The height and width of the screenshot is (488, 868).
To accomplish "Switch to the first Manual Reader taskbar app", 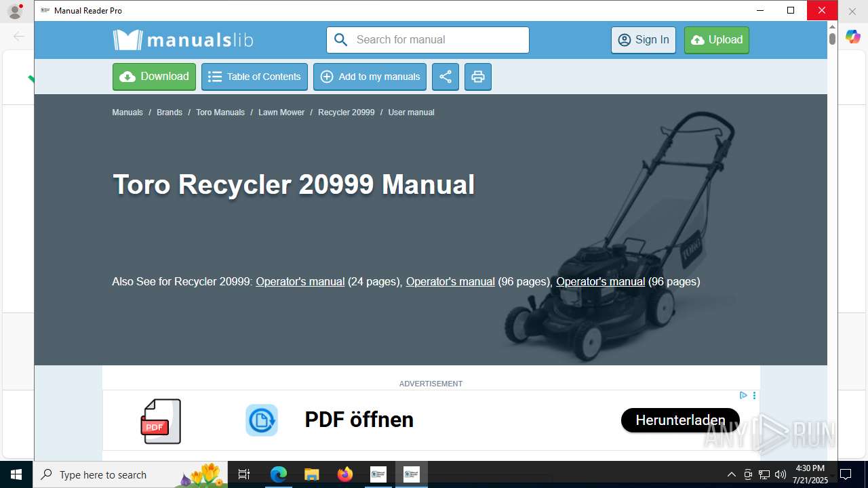I will (378, 474).
